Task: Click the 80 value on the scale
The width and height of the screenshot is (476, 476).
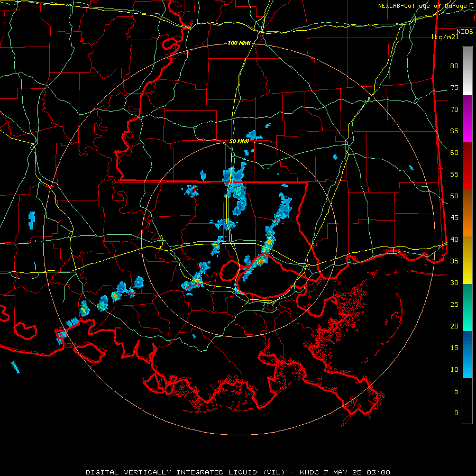Action: point(454,66)
